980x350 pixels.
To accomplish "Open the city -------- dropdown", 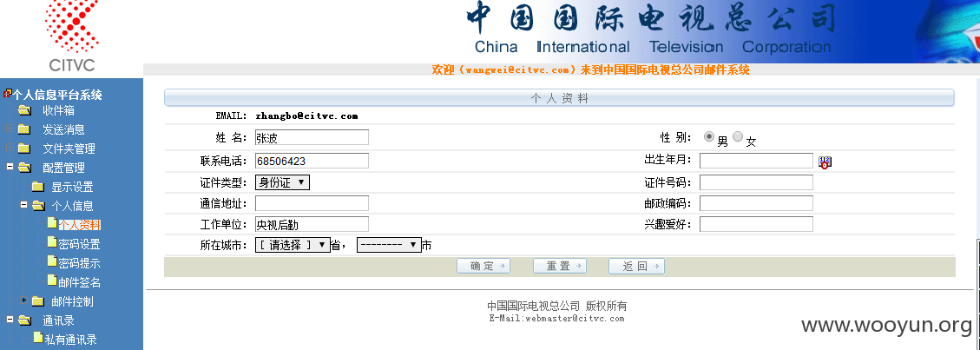I will (x=390, y=245).
